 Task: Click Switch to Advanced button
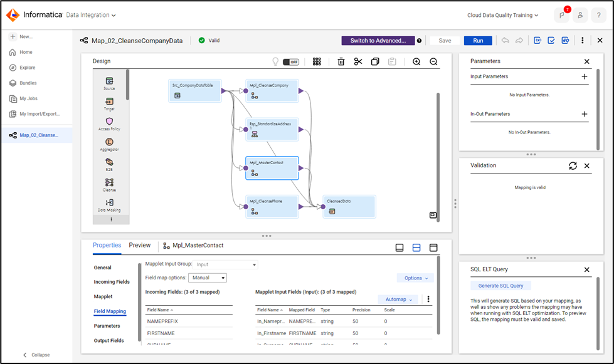[x=378, y=41]
